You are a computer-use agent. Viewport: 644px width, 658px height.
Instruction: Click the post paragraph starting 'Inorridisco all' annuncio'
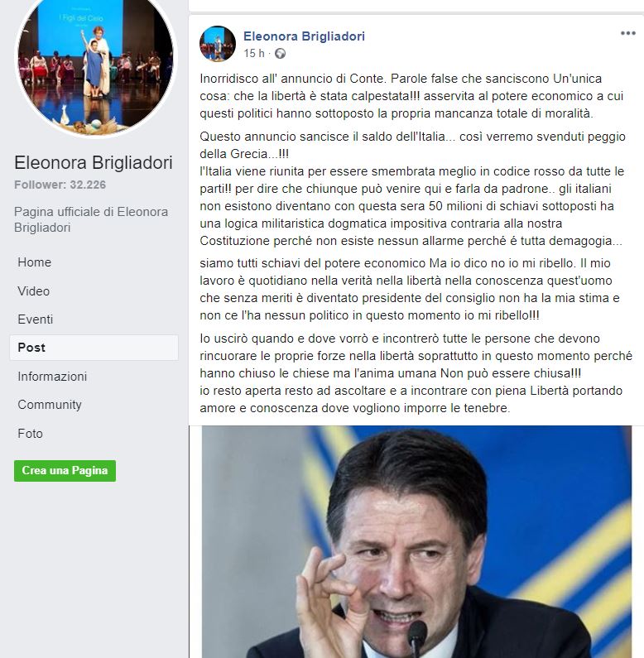[411, 96]
